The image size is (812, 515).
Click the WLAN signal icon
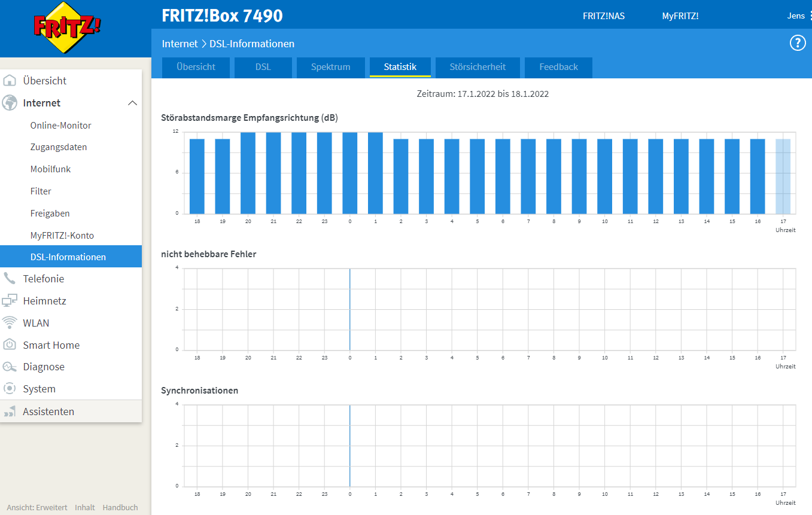[10, 323]
